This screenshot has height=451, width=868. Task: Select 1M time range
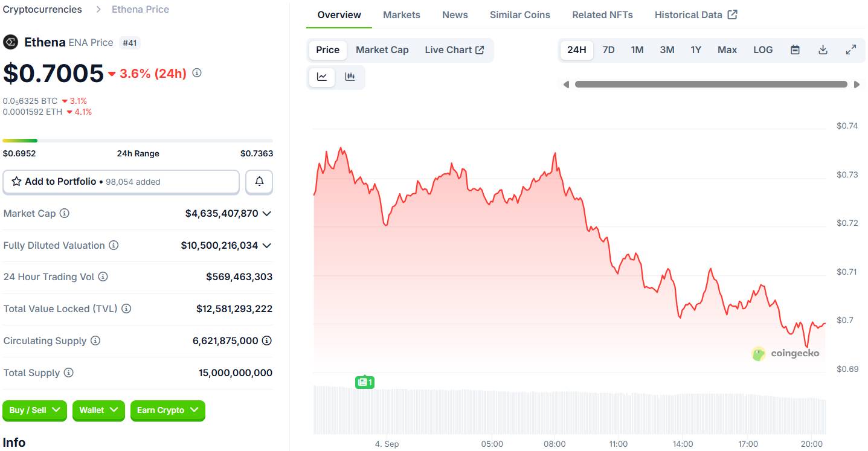637,50
